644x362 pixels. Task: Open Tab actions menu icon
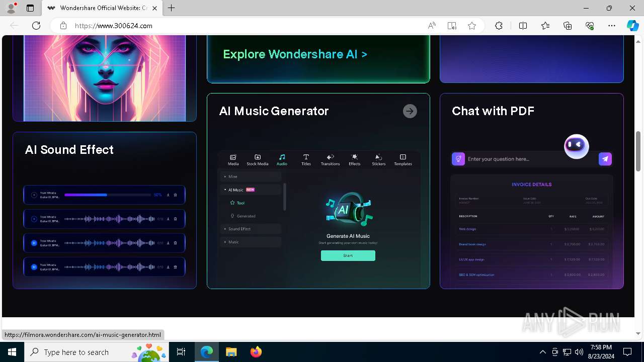tap(30, 8)
